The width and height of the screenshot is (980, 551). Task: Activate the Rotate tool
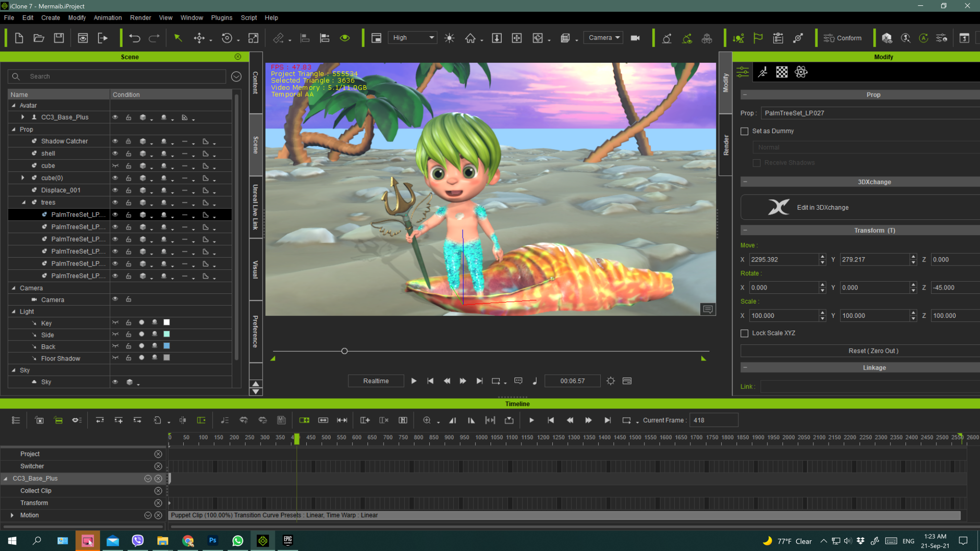(x=227, y=38)
